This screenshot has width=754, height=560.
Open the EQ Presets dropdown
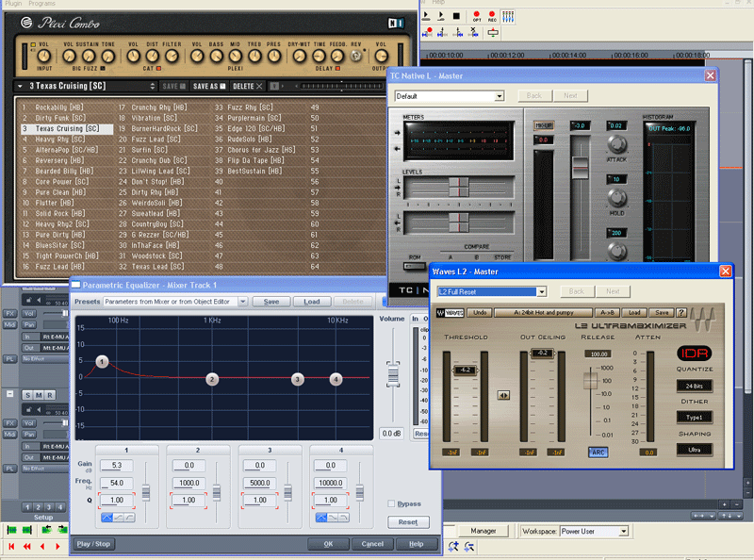tap(242, 302)
